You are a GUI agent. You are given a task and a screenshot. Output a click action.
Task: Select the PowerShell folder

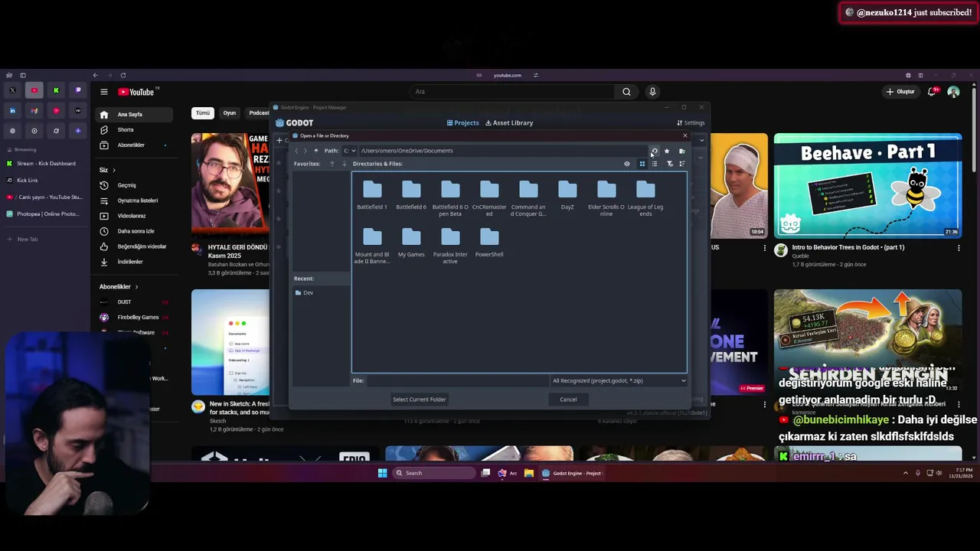pos(489,242)
